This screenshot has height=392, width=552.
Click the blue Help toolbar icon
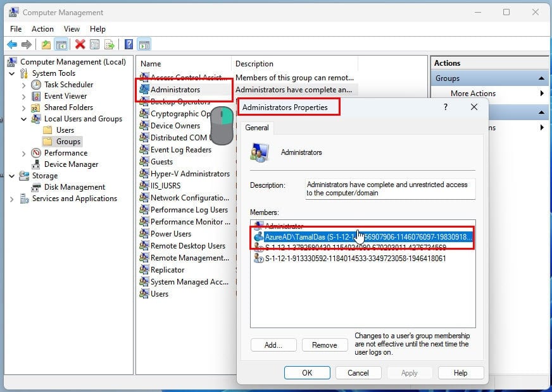[x=129, y=44]
